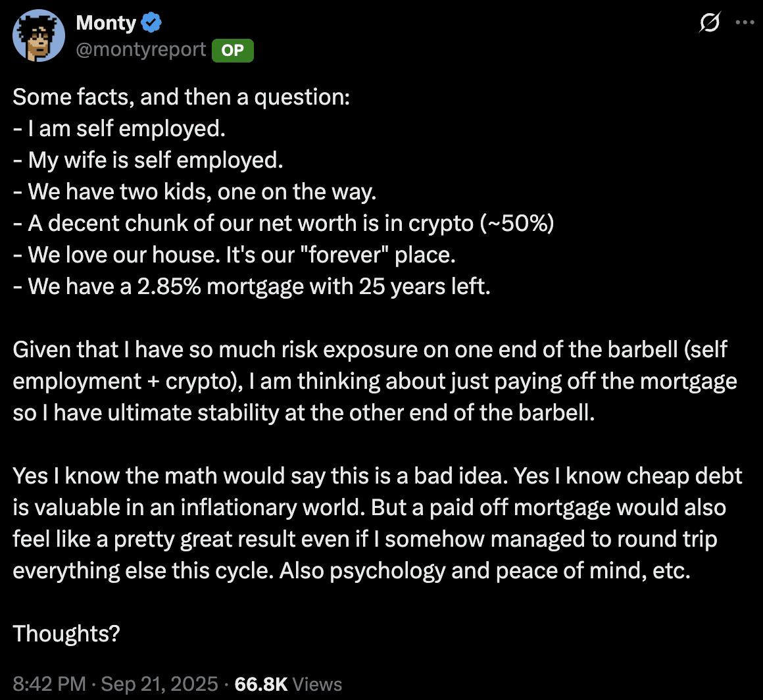This screenshot has width=763, height=700.
Task: Click the "Some facts, and then a question:" line
Action: point(181,97)
